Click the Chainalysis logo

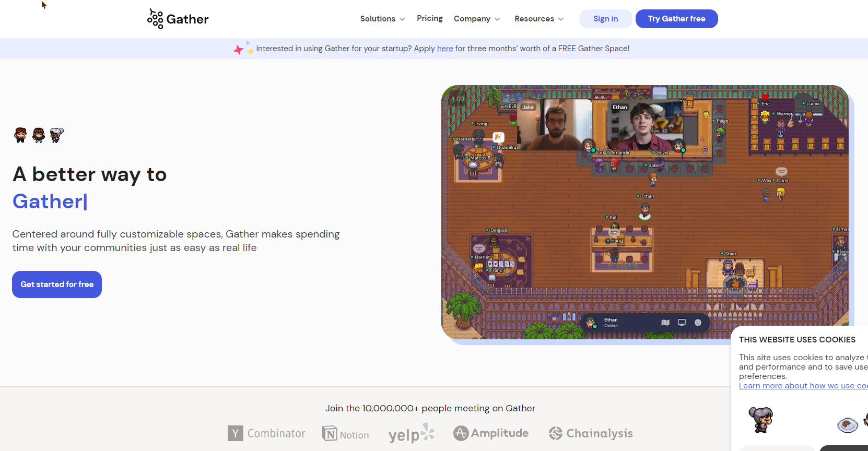click(591, 433)
